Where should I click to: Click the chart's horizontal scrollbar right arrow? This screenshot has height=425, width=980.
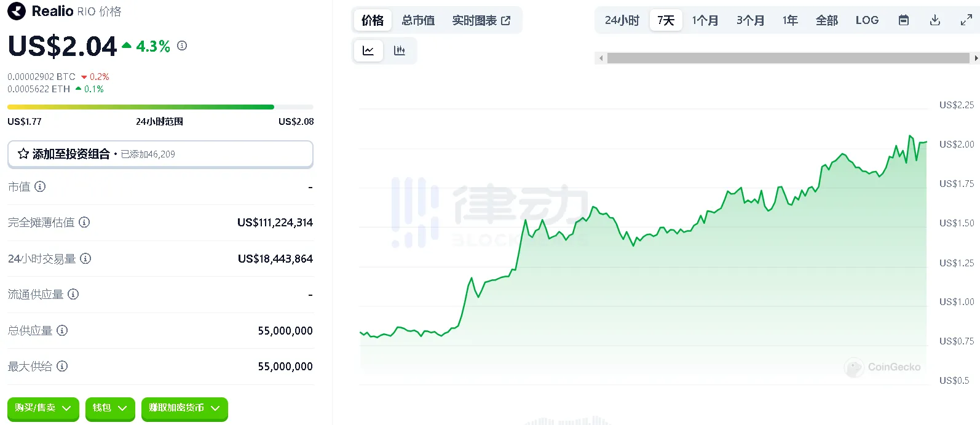click(x=976, y=58)
